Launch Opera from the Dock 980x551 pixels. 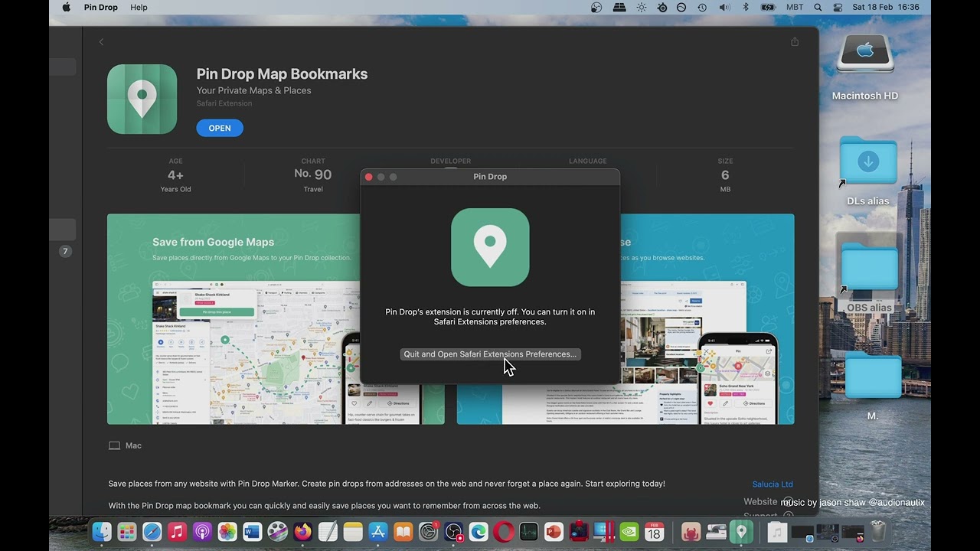504,532
